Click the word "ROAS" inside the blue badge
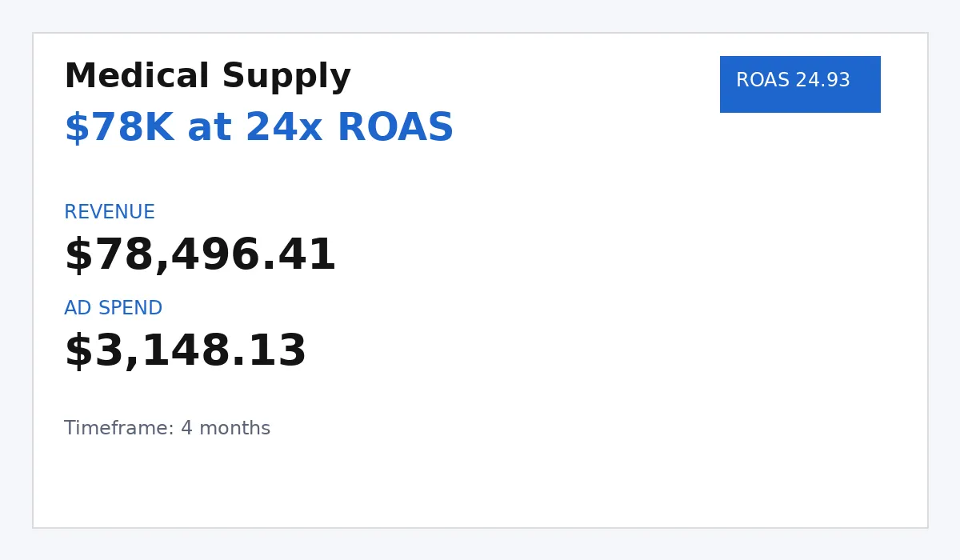This screenshot has height=560, width=960. (x=762, y=81)
